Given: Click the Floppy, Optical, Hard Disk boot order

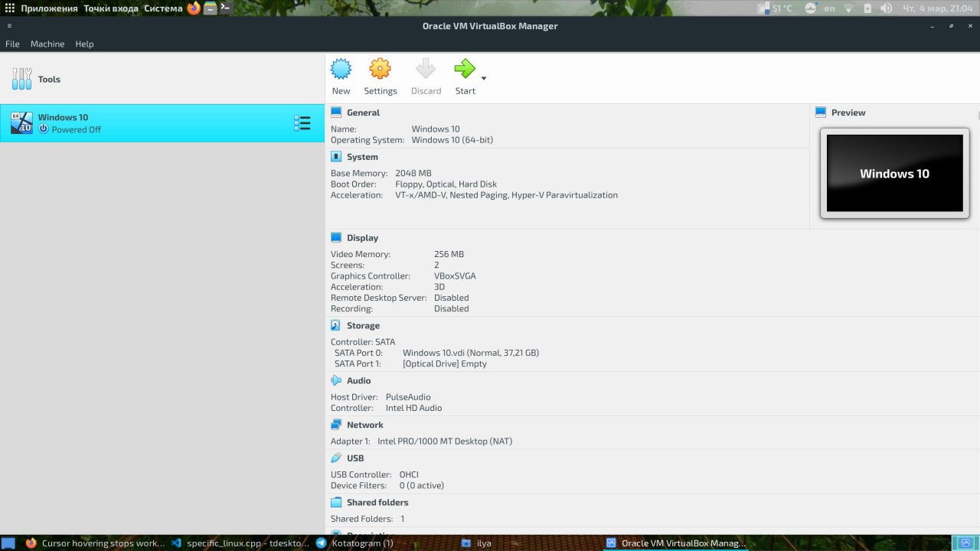Looking at the screenshot, I should click(446, 184).
